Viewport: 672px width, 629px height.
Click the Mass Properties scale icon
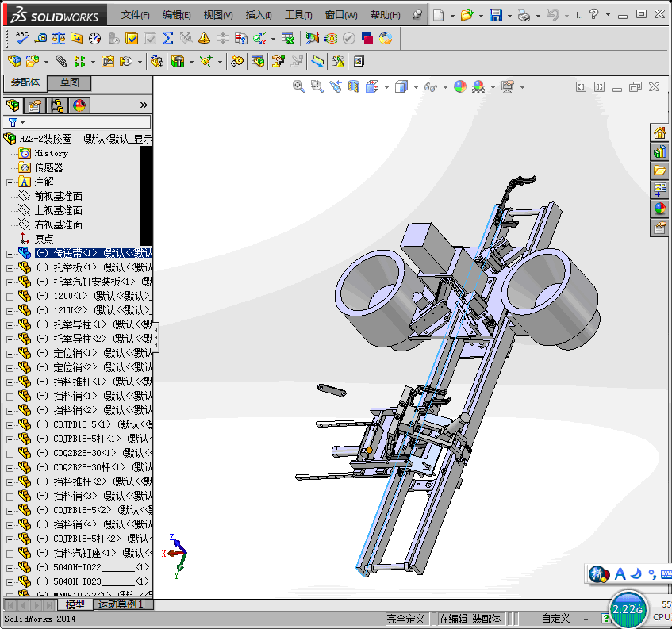[x=59, y=38]
